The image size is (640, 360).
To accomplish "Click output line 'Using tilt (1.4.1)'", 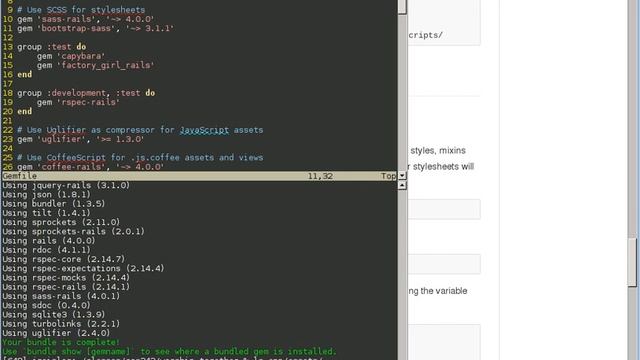I will click(46, 213).
